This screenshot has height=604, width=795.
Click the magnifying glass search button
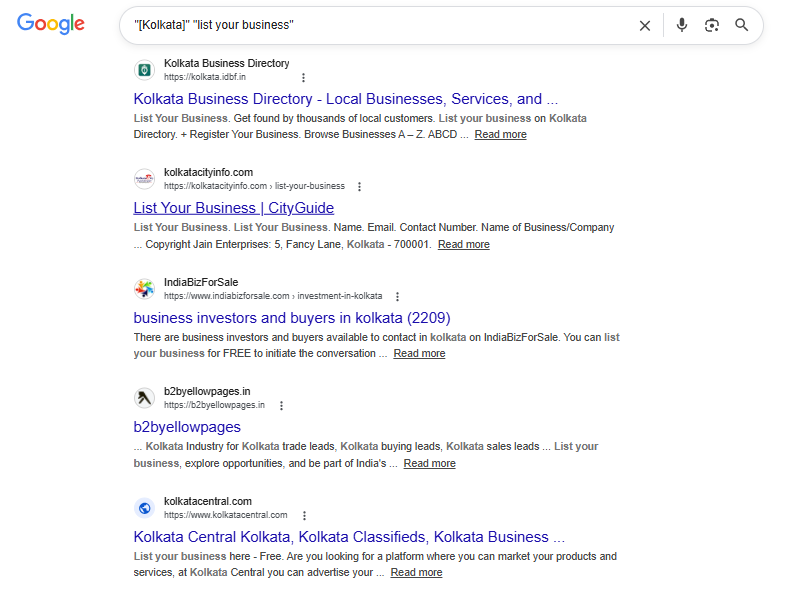point(742,25)
